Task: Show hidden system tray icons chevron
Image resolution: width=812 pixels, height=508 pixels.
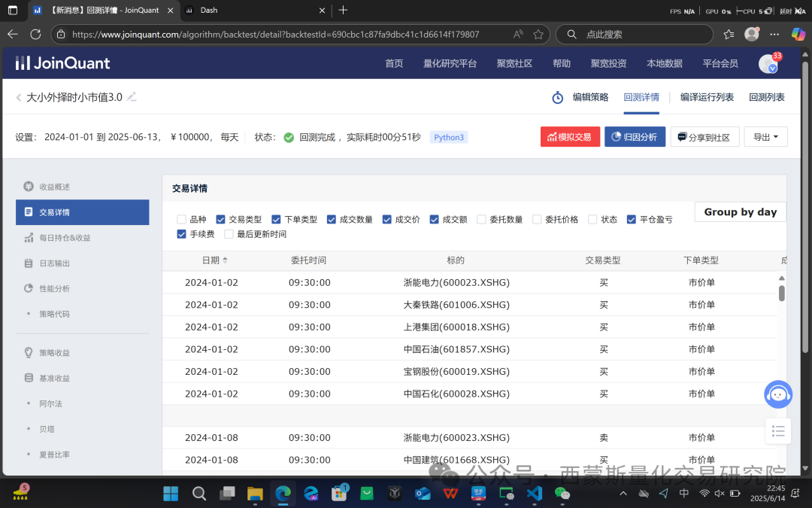Action: click(x=623, y=494)
